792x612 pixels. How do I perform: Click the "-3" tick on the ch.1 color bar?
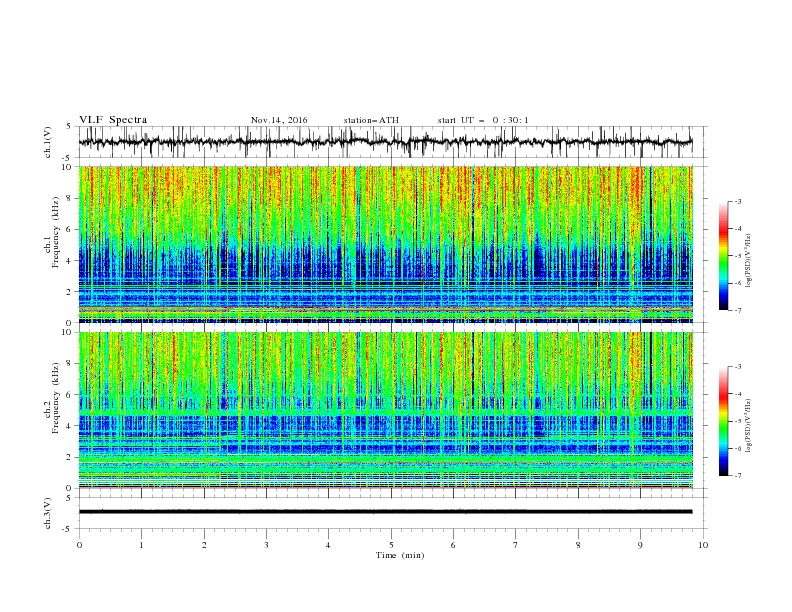[738, 201]
